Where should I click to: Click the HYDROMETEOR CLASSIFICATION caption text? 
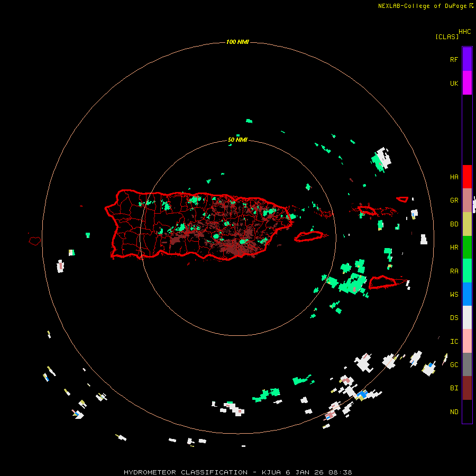coord(186,472)
